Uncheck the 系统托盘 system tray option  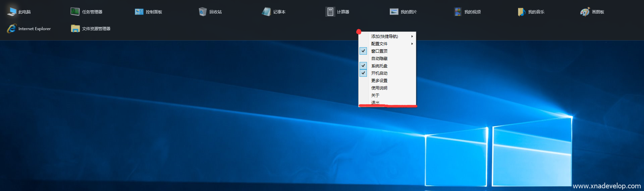pos(379,66)
